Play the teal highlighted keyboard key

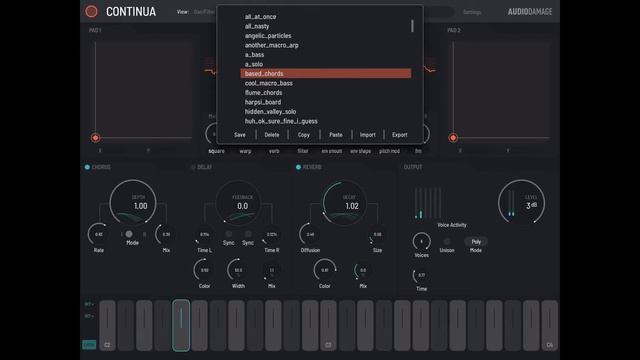(181, 325)
